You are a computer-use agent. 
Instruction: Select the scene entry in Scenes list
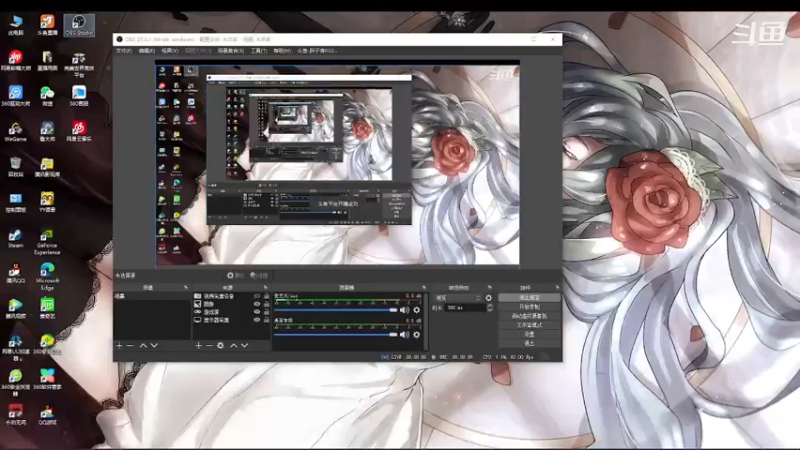[x=152, y=296]
